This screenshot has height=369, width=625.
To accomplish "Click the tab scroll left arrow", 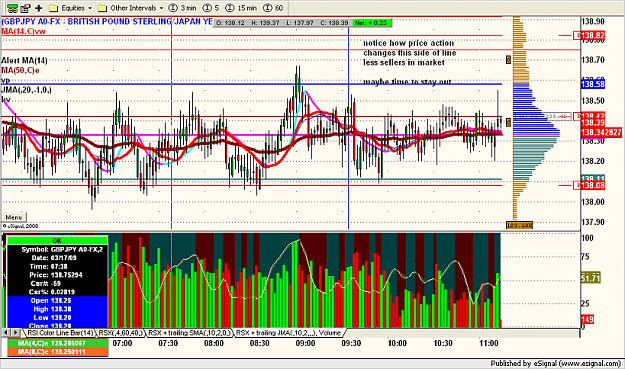I will tap(6, 332).
